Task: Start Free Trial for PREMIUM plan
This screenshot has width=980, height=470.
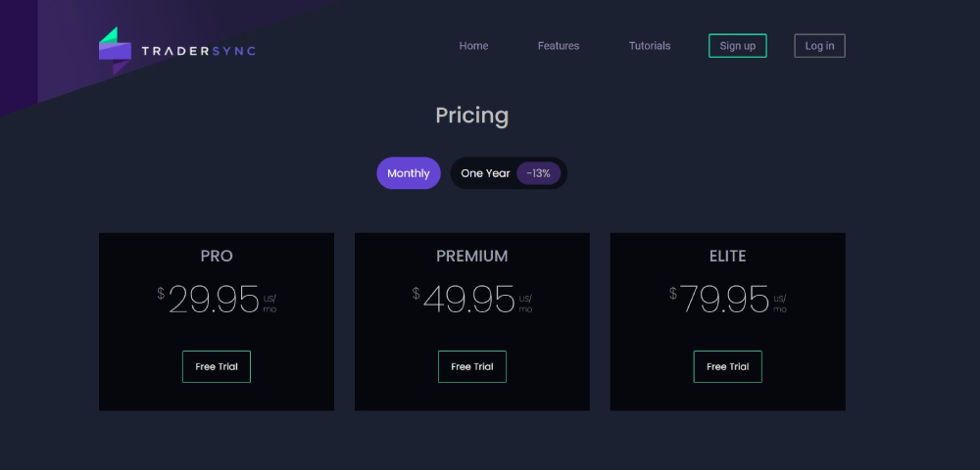Action: click(472, 366)
